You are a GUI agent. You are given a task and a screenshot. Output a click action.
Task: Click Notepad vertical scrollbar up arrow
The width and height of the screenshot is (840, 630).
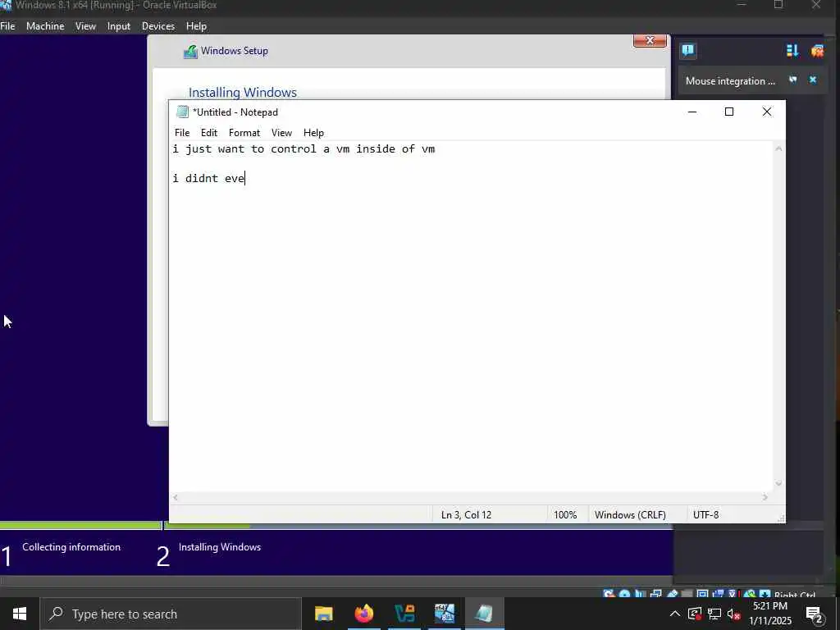click(778, 148)
